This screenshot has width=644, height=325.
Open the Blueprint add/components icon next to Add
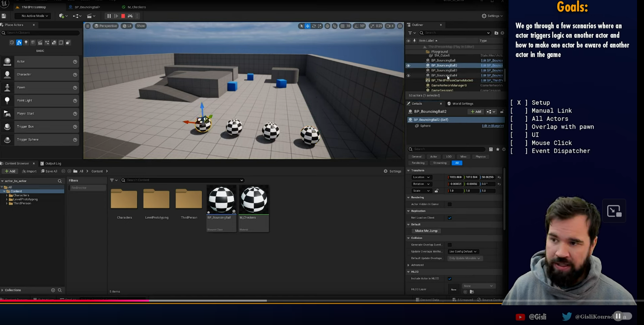[490, 112]
